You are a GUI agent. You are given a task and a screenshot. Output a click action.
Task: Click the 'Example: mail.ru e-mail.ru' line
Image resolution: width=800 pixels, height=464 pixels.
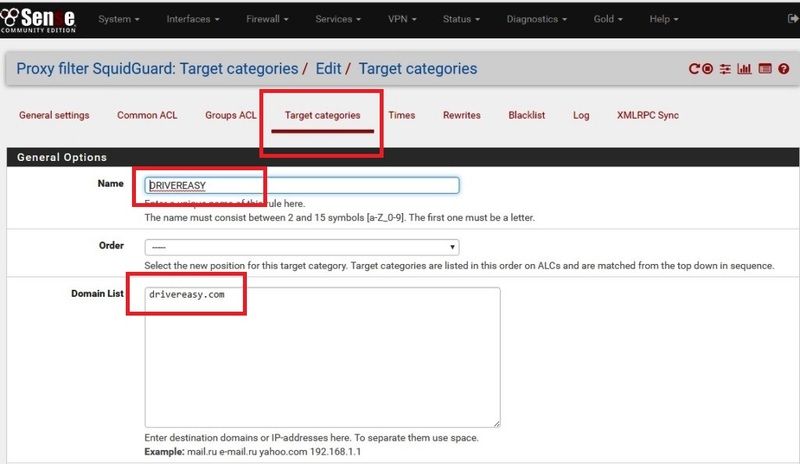pos(253,452)
